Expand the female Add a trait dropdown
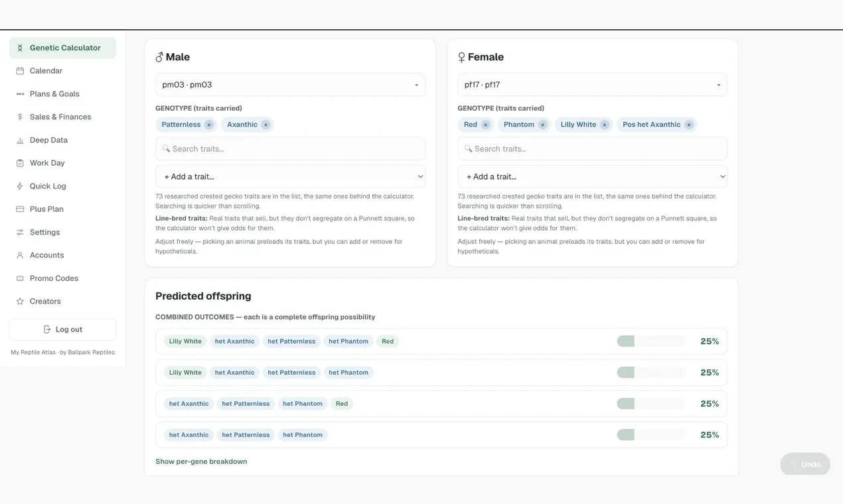The image size is (843, 504). 592,176
